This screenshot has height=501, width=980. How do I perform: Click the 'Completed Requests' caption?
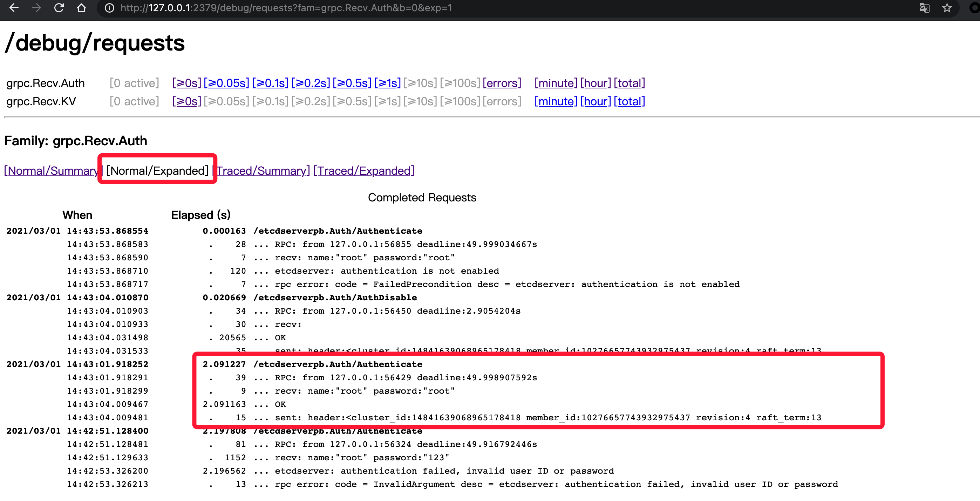point(422,198)
